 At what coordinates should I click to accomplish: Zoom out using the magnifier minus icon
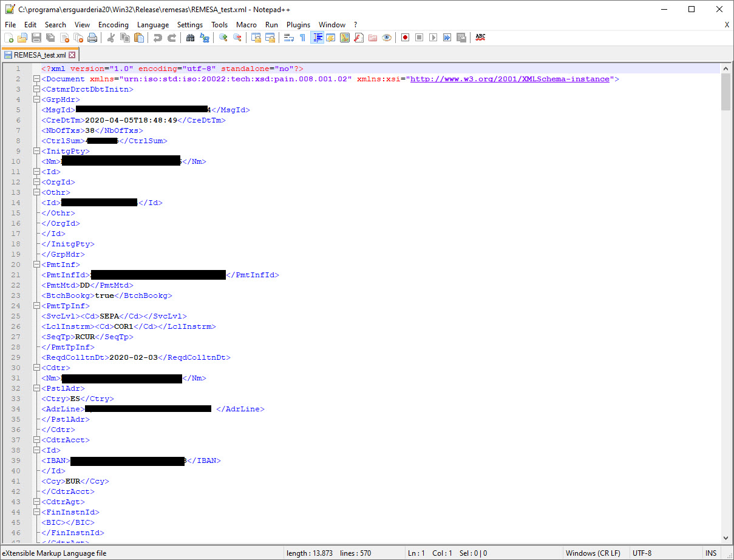pyautogui.click(x=237, y=38)
